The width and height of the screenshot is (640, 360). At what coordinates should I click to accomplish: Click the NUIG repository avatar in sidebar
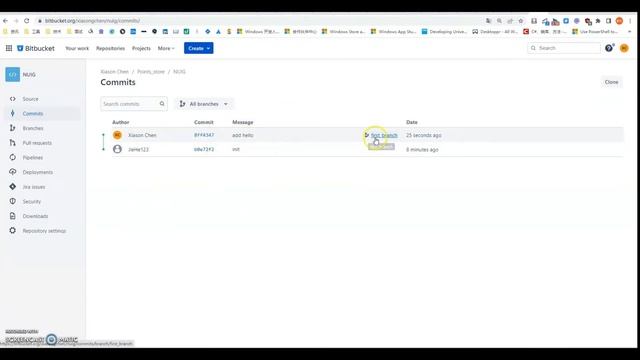coord(13,75)
